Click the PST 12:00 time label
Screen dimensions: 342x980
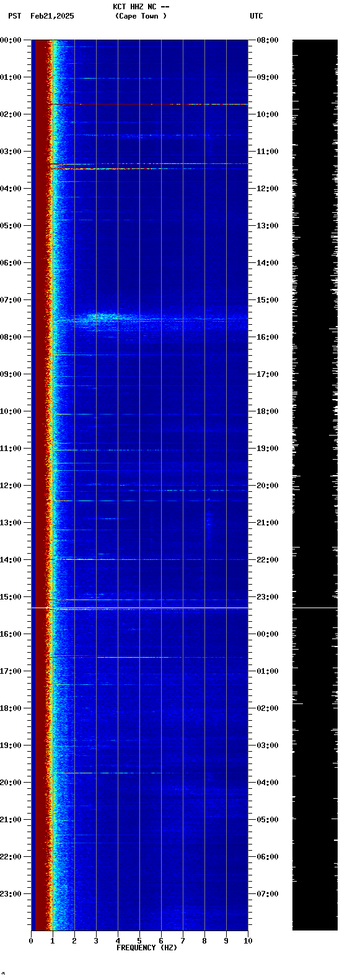(x=11, y=486)
